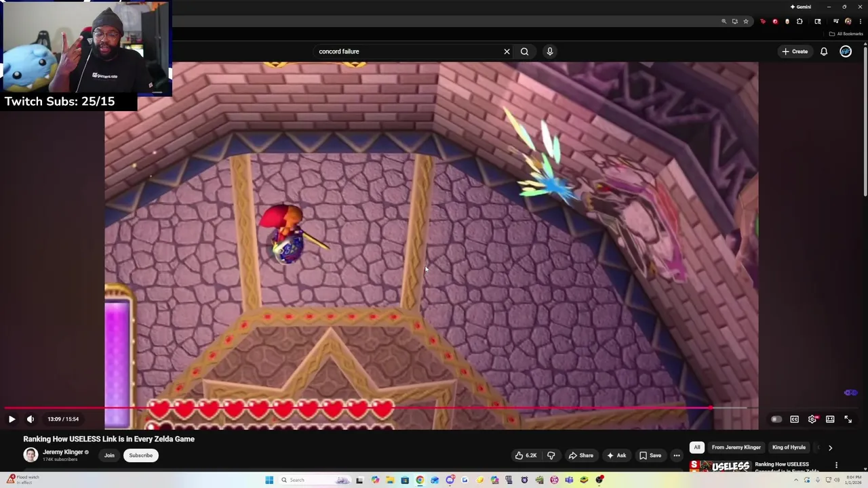This screenshot has height=488, width=868.
Task: Open the Chrome profile avatar
Action: 848,22
